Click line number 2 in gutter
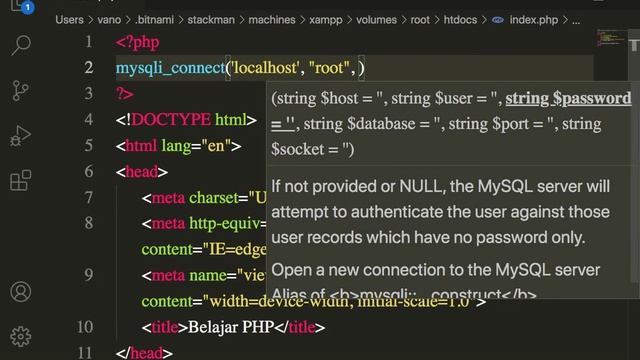 click(x=89, y=67)
